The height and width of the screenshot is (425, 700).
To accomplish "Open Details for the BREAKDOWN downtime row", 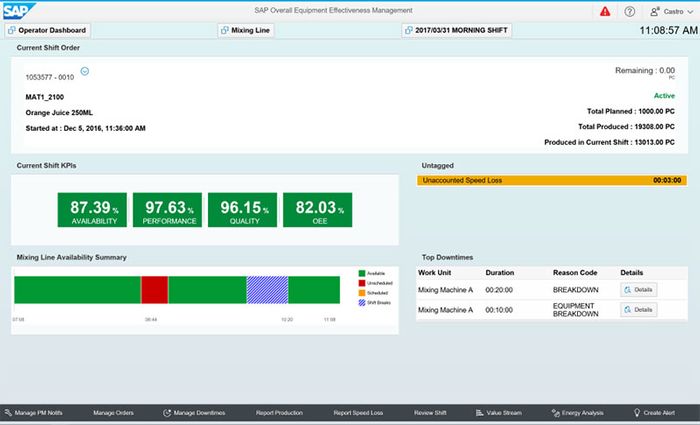I will pyautogui.click(x=638, y=290).
